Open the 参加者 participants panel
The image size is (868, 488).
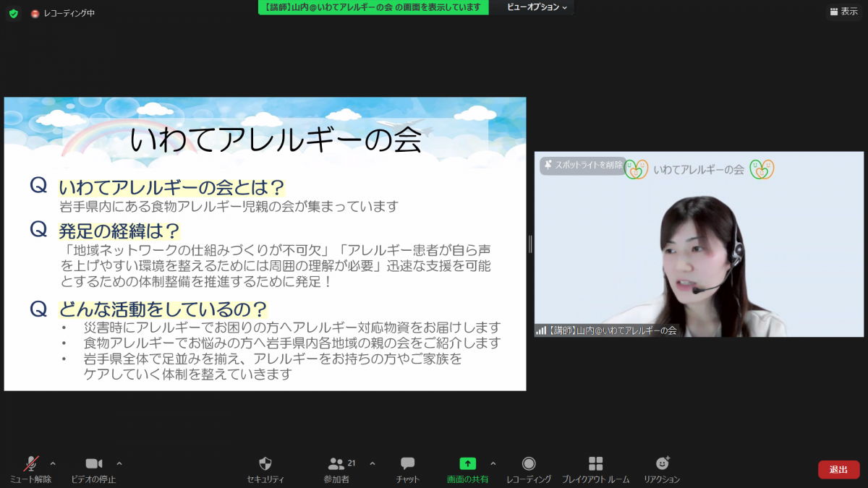pyautogui.click(x=337, y=469)
